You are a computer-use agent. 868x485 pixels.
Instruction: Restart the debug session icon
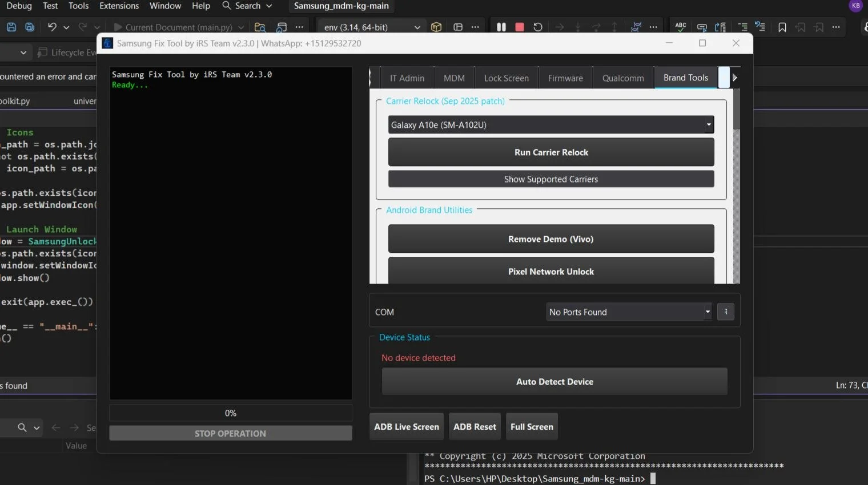coord(538,27)
